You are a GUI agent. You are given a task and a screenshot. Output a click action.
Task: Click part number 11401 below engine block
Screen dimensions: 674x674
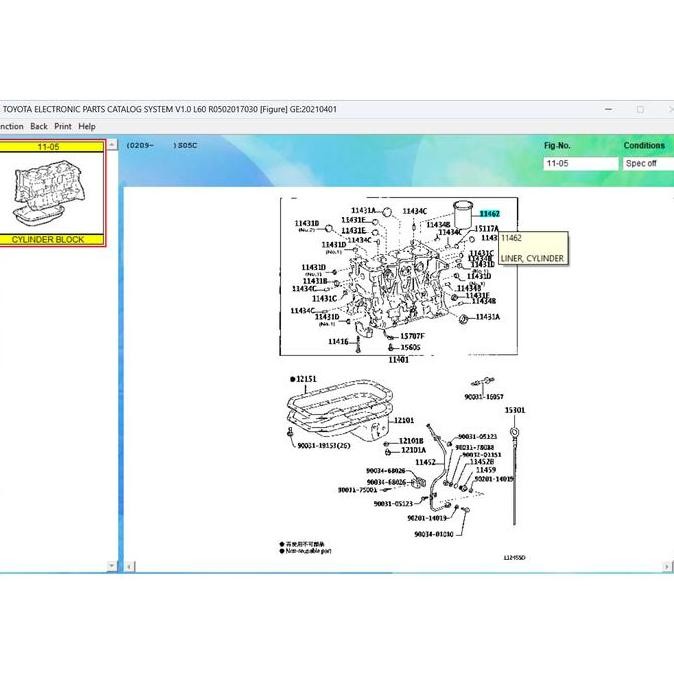(x=399, y=360)
